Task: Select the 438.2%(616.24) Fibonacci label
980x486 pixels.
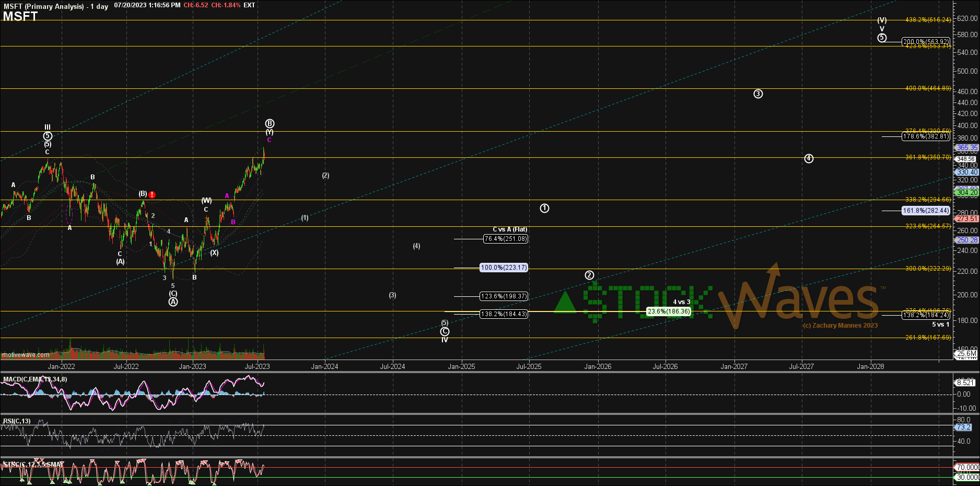Action: coord(928,20)
